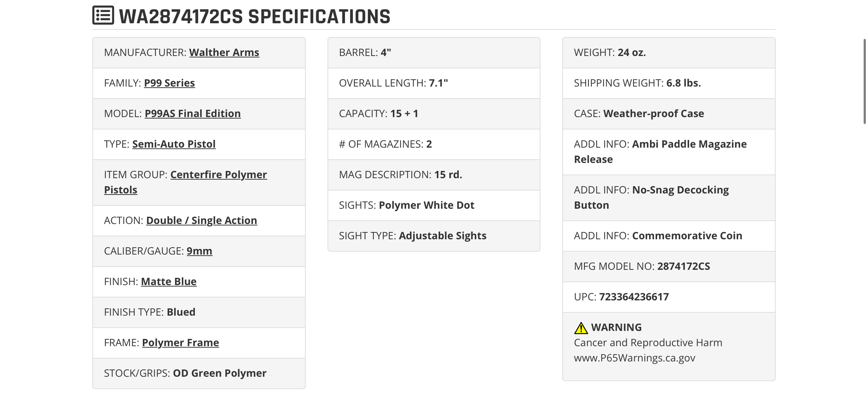Click the OD Green Polymer grips row
Screen dimensions: 868x396
[199, 373]
